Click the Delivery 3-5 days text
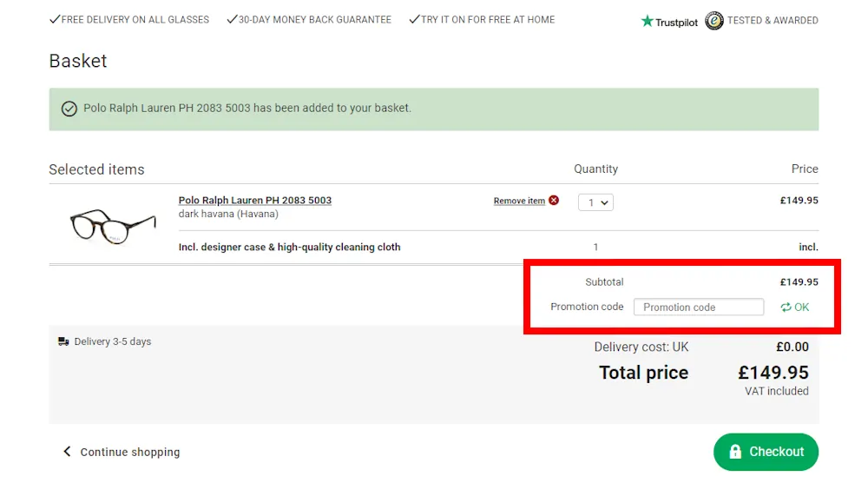The width and height of the screenshot is (868, 483). [112, 341]
